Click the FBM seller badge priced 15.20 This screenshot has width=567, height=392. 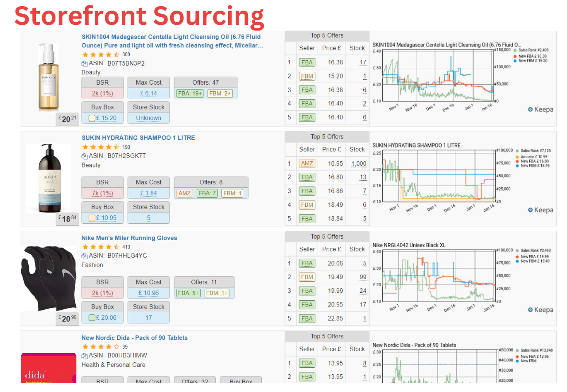click(x=307, y=76)
